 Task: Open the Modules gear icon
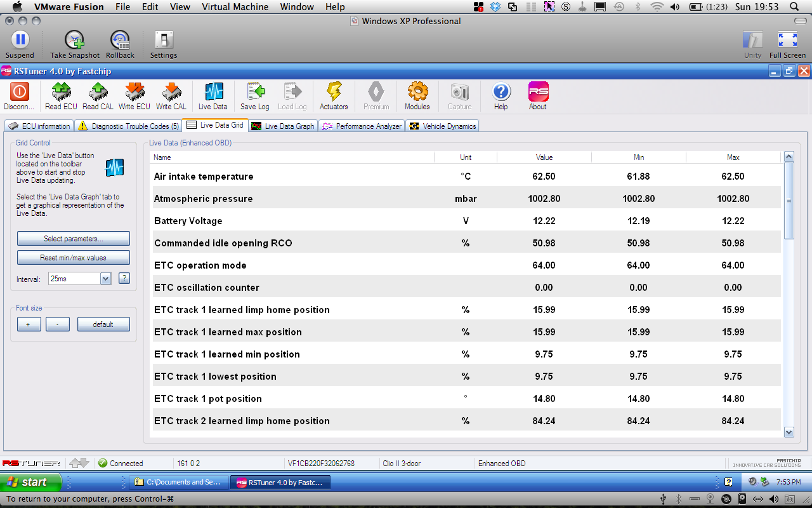[x=417, y=92]
